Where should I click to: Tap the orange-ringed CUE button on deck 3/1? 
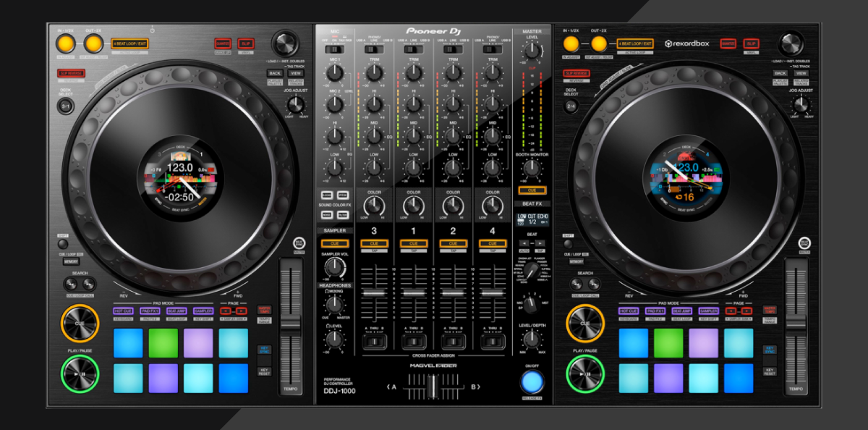click(x=80, y=323)
